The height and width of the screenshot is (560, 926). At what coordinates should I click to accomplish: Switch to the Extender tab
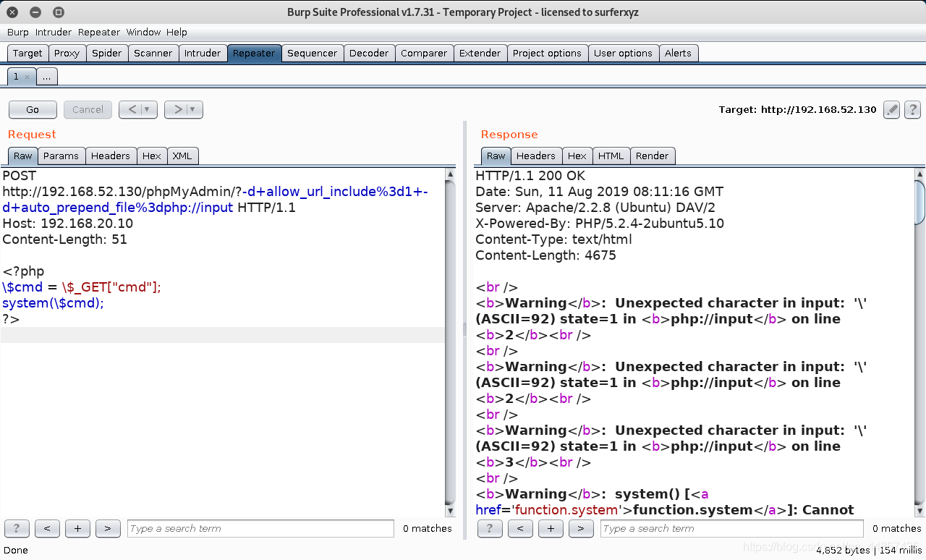coord(480,54)
